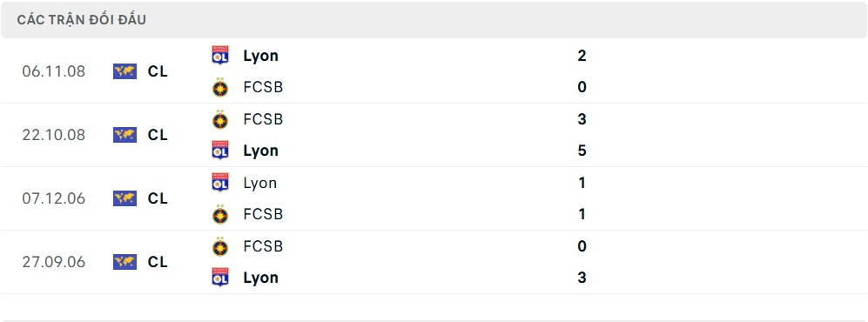Image resolution: width=868 pixels, height=322 pixels.
Task: Click the Lyon crest in 27.09.06 match
Action: pos(220,278)
